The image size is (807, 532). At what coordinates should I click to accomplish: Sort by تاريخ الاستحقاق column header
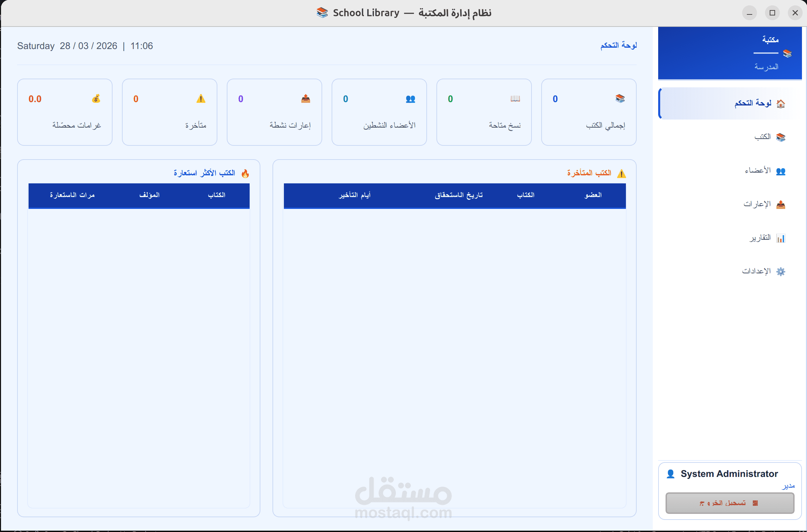(459, 195)
